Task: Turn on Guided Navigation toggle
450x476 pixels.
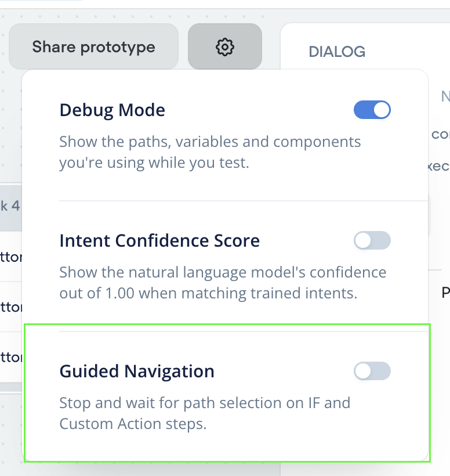Action: click(372, 371)
